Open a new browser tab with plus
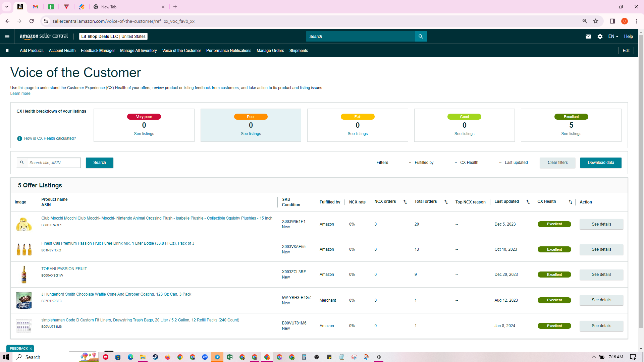644x362 pixels. [175, 7]
